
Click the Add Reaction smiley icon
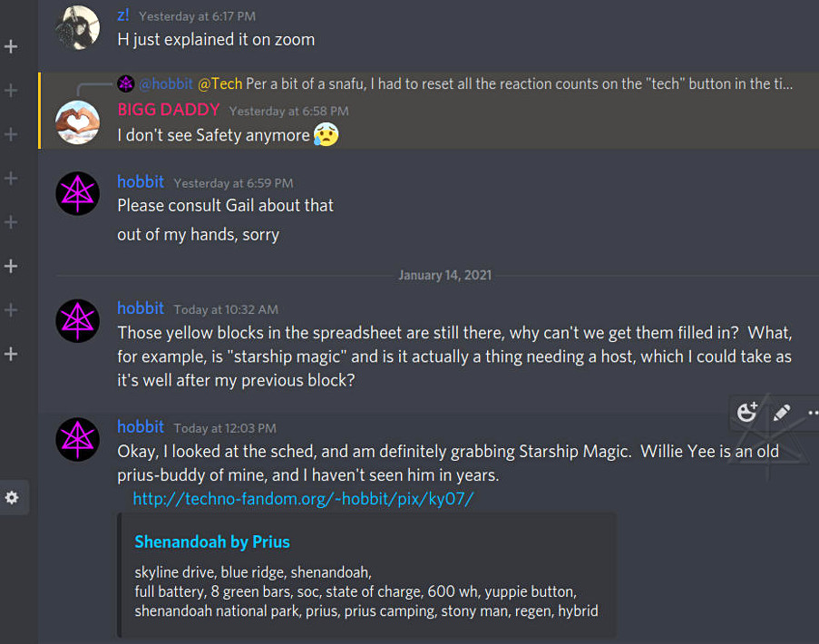(x=747, y=413)
